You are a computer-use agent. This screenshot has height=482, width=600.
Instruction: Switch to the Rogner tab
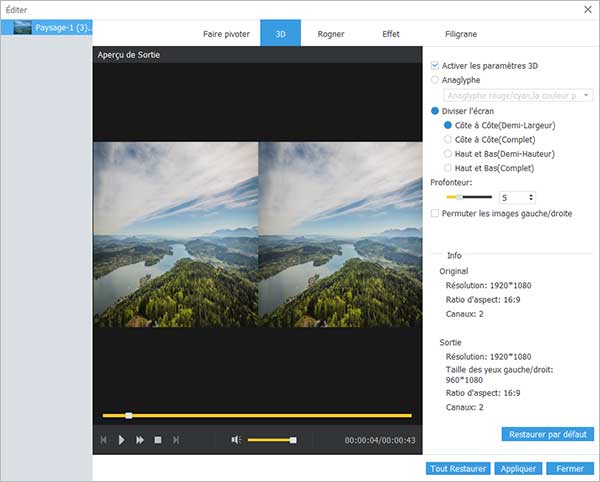331,34
